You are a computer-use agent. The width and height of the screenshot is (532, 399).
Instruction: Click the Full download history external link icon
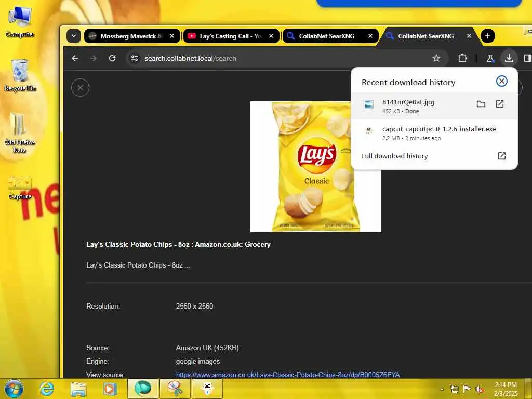click(502, 156)
